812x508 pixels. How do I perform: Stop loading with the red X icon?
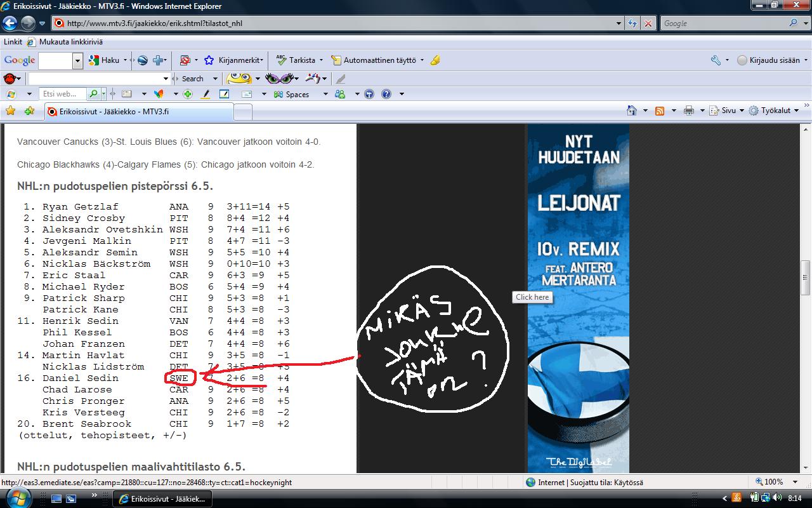648,23
